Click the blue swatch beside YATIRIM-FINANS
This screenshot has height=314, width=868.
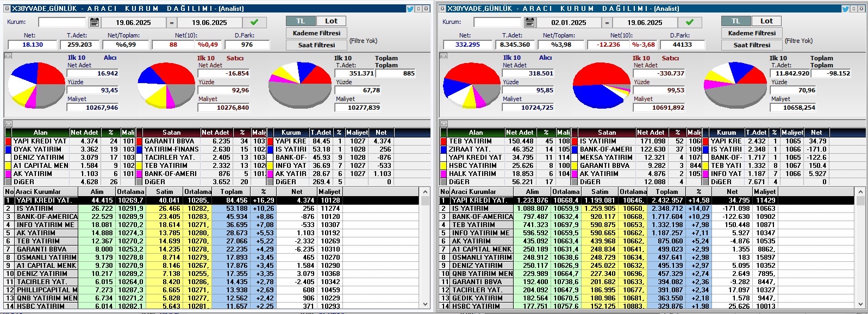coord(139,149)
